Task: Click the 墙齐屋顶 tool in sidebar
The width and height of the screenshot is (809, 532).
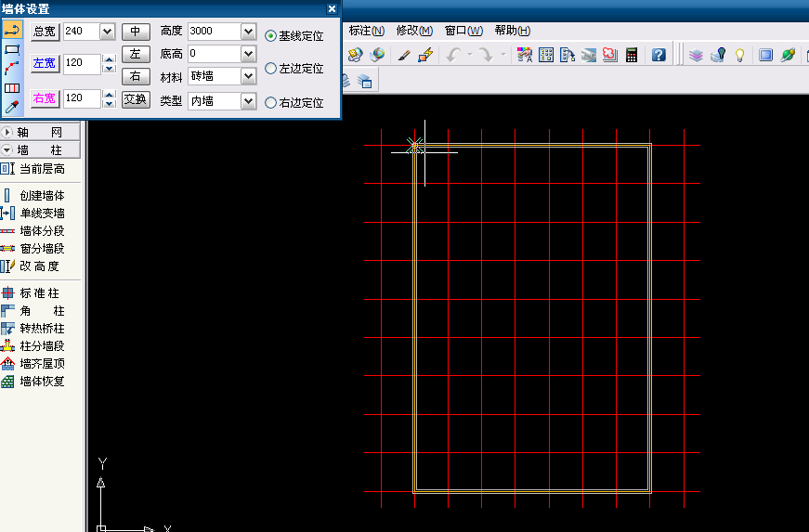Action: pyautogui.click(x=42, y=364)
